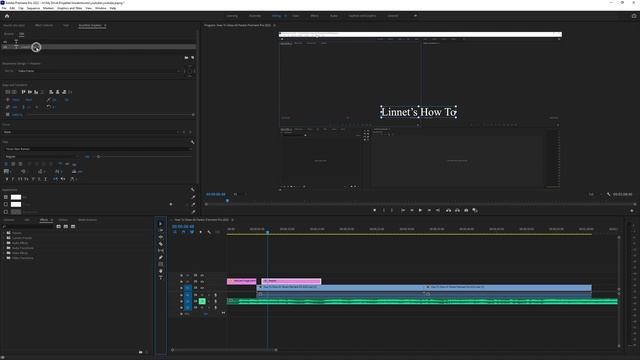Enable the Stroke checkbox in Appearance
640x360 pixels.
[6, 204]
